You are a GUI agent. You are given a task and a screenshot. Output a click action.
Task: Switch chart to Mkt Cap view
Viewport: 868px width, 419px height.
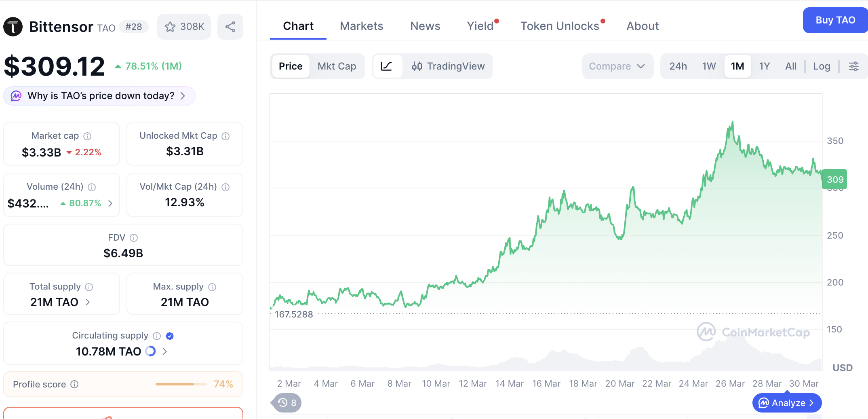pyautogui.click(x=337, y=66)
